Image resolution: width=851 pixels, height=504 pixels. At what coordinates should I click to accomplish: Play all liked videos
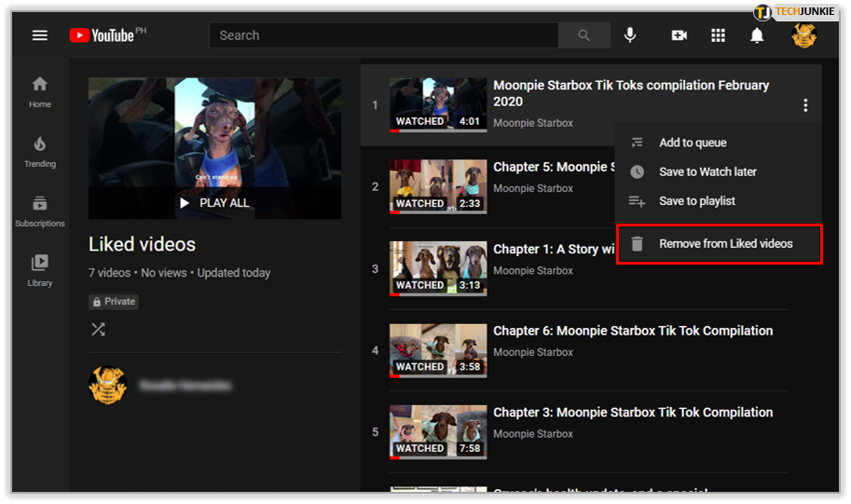(215, 203)
